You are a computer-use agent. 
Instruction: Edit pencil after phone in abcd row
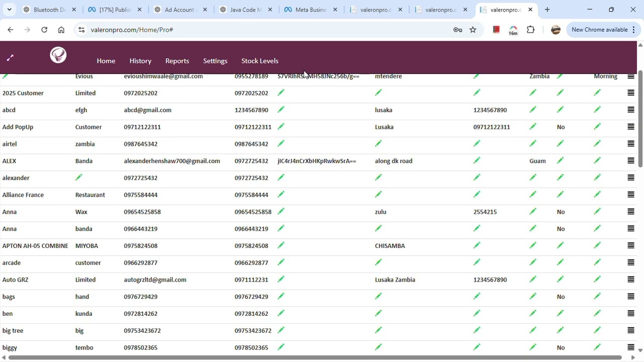click(x=281, y=110)
